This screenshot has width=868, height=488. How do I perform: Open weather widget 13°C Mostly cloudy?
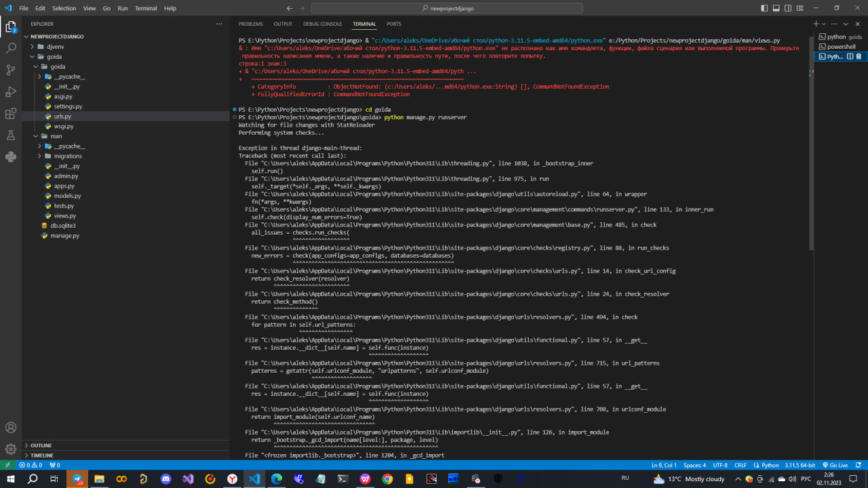point(689,479)
